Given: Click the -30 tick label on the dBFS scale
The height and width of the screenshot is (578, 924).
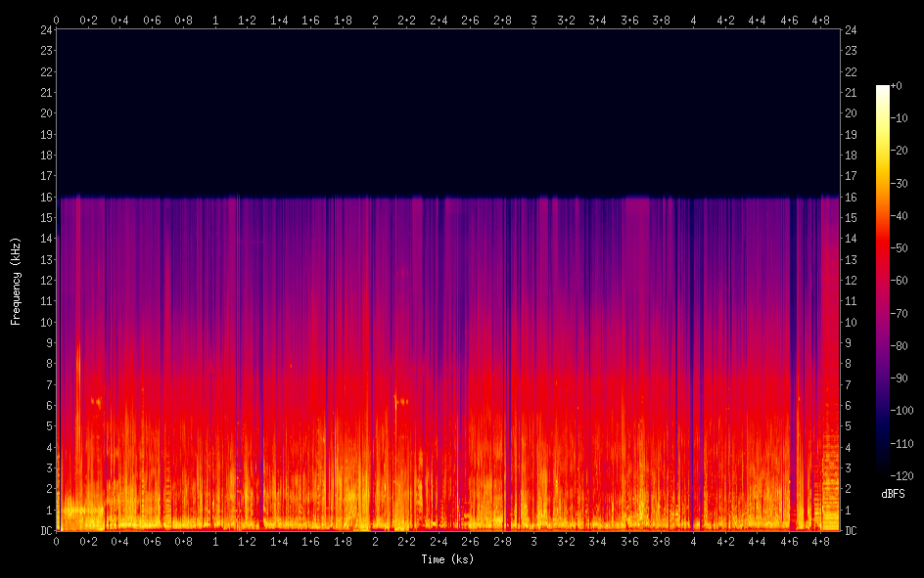Looking at the screenshot, I should pos(900,183).
